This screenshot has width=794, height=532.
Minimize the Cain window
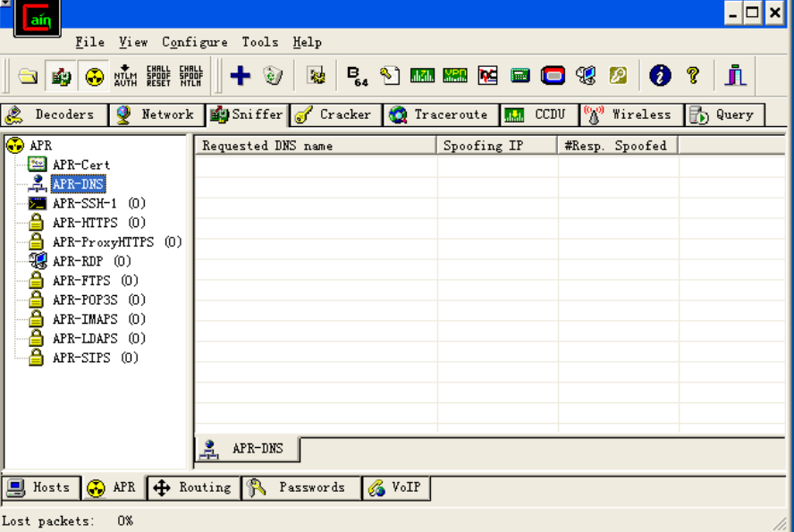click(x=732, y=13)
